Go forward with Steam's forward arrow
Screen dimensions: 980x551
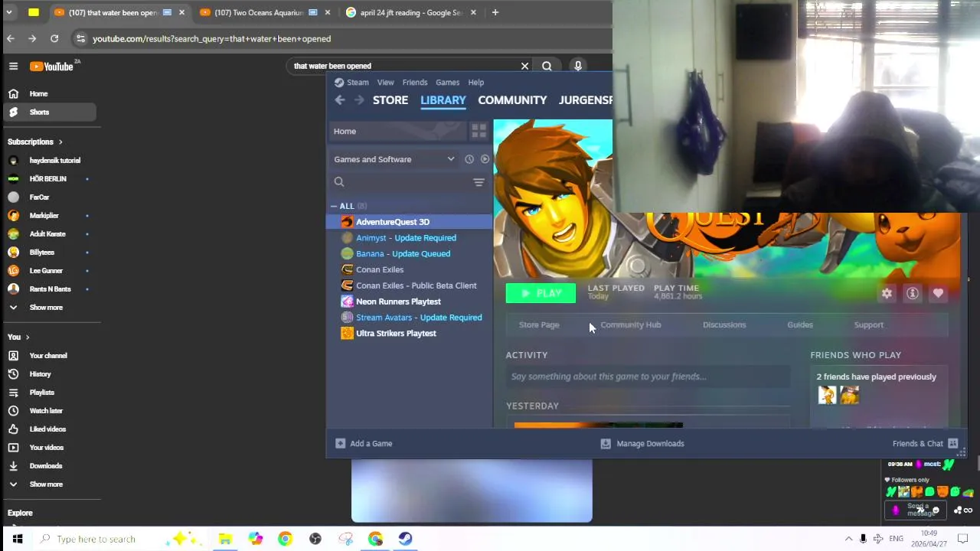tap(359, 99)
